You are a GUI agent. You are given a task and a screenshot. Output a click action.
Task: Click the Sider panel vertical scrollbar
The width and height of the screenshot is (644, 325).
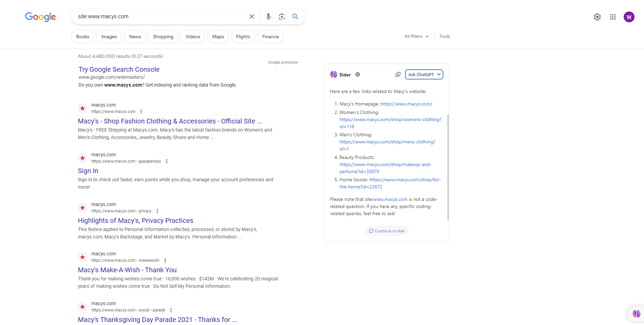point(448,167)
